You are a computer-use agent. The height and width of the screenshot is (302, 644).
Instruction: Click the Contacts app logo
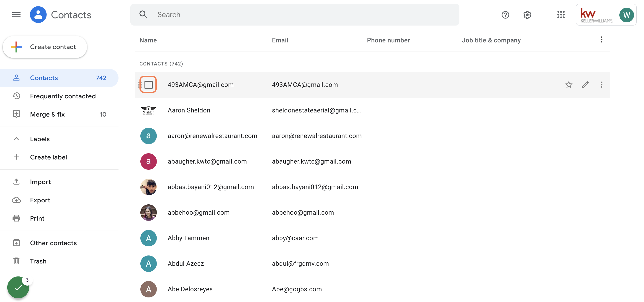pyautogui.click(x=38, y=15)
